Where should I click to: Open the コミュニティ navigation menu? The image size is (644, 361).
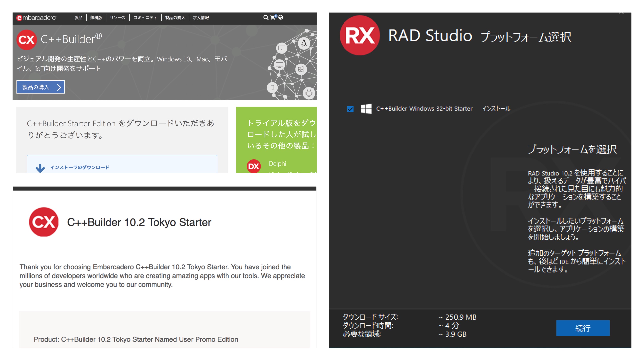145,18
